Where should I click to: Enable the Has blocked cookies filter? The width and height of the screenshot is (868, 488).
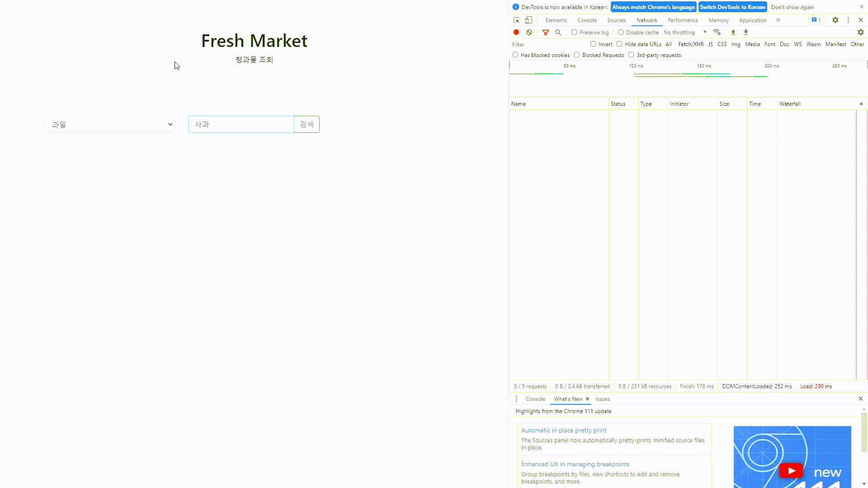click(515, 55)
